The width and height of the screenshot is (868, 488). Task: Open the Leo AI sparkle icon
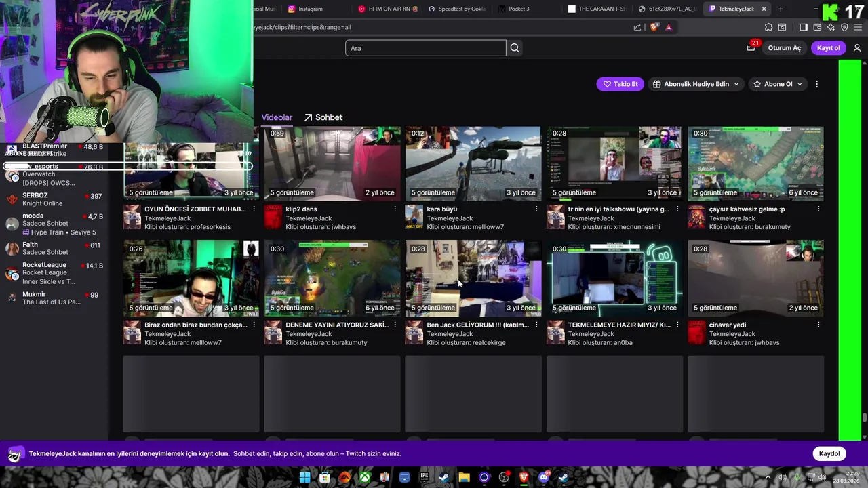click(x=831, y=27)
